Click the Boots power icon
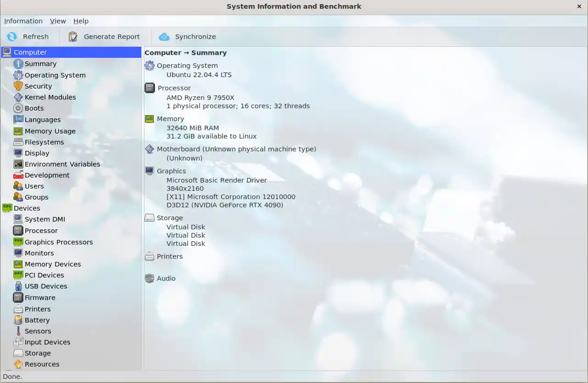 (x=18, y=108)
